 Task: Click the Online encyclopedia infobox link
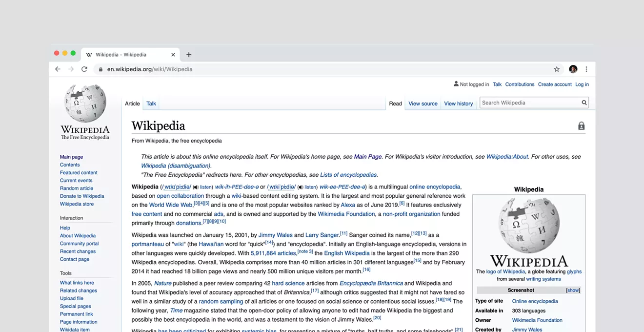(x=535, y=301)
